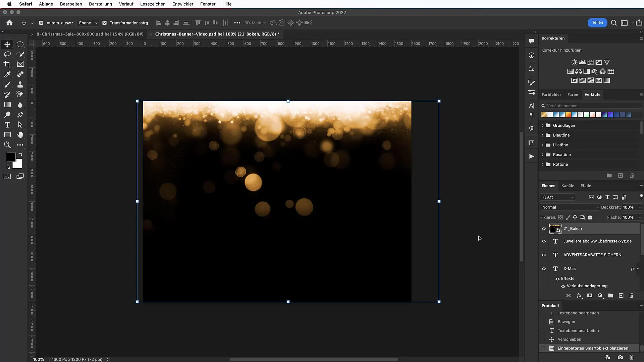
Task: Select the Move tool in toolbar
Action: point(7,44)
